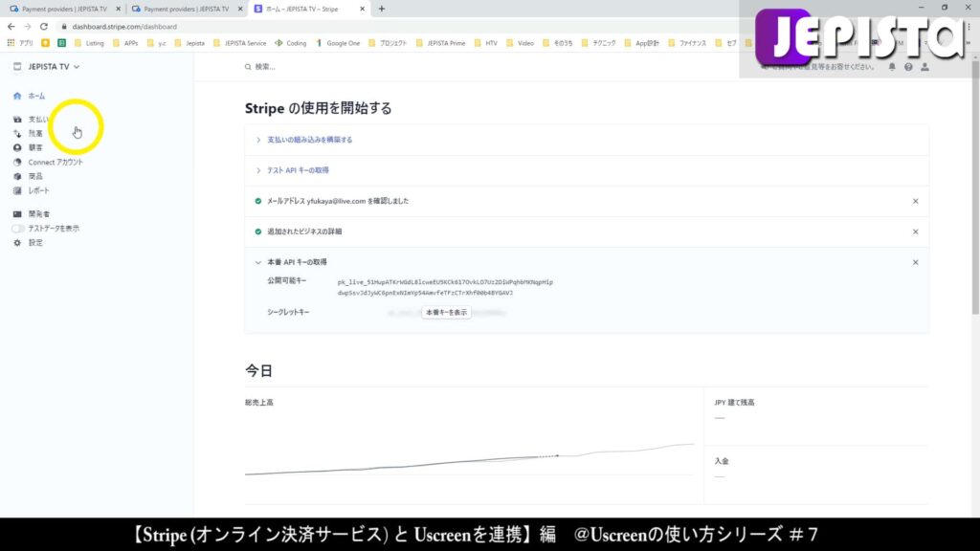This screenshot has width=980, height=551.
Task: Close the second Payment providers tab
Action: 240,9
